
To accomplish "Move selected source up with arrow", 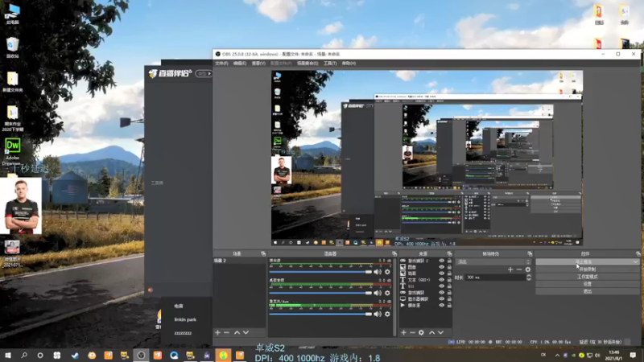I will (x=431, y=332).
